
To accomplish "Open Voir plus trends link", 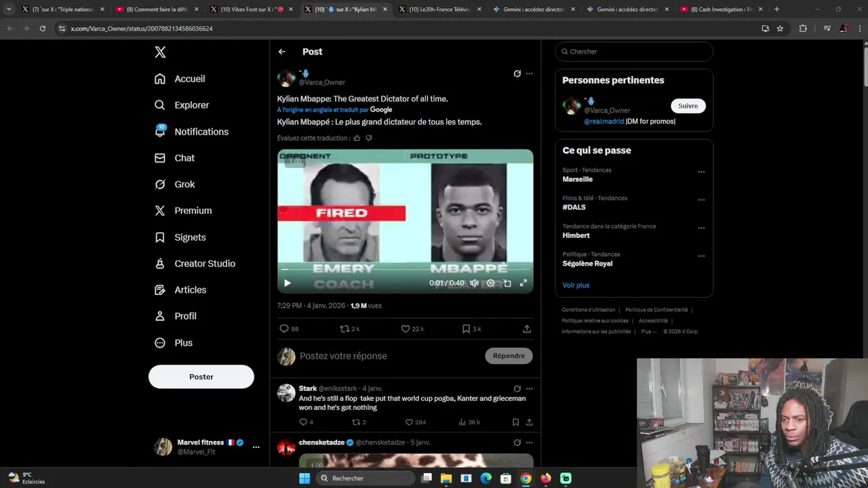I will point(576,285).
